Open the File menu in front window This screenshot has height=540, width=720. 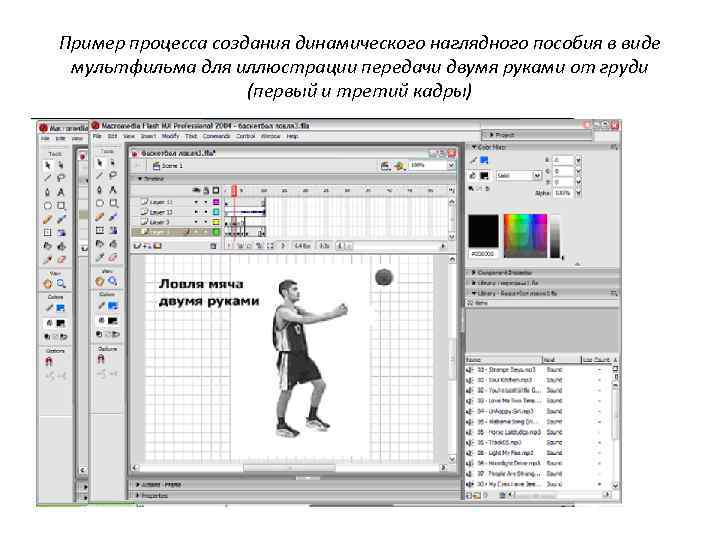point(97,136)
